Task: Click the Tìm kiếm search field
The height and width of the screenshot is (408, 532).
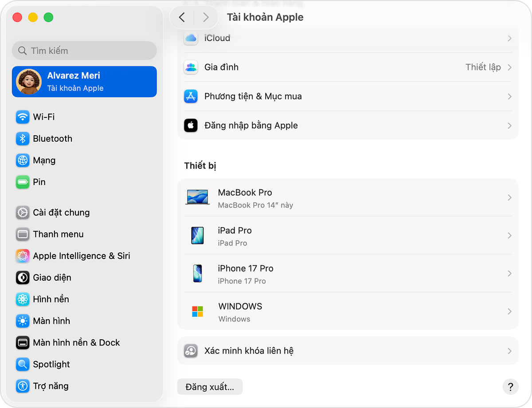Action: coord(84,51)
